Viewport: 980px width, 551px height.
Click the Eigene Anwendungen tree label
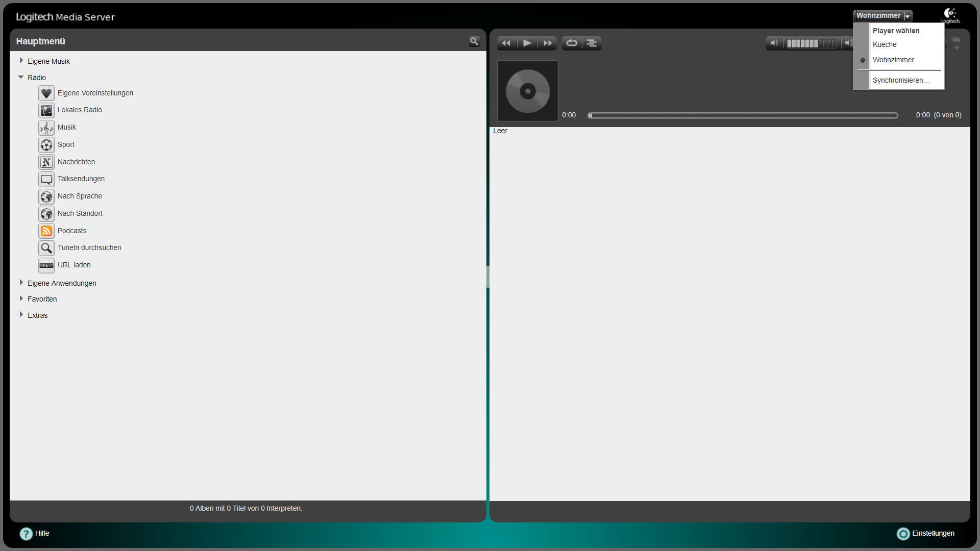pos(62,283)
